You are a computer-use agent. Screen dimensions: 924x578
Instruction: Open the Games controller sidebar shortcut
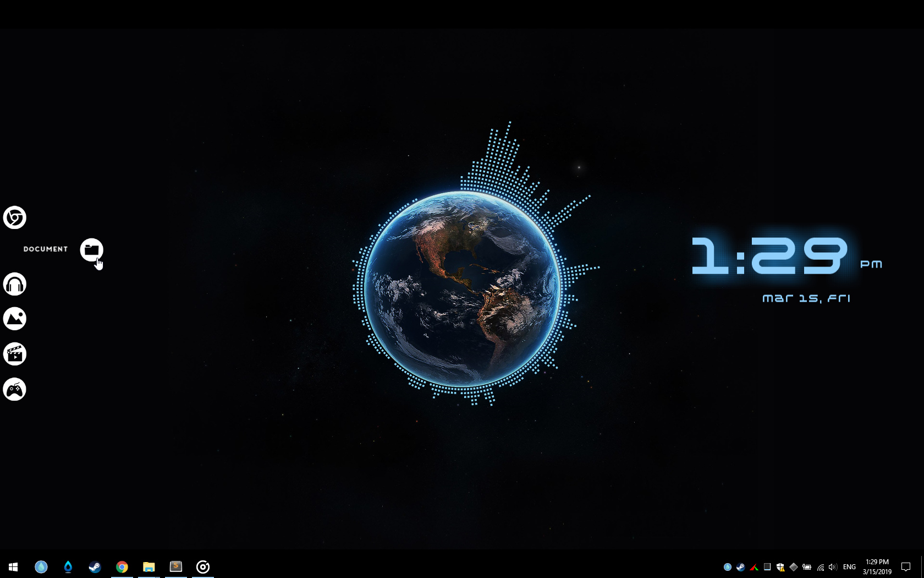point(15,389)
